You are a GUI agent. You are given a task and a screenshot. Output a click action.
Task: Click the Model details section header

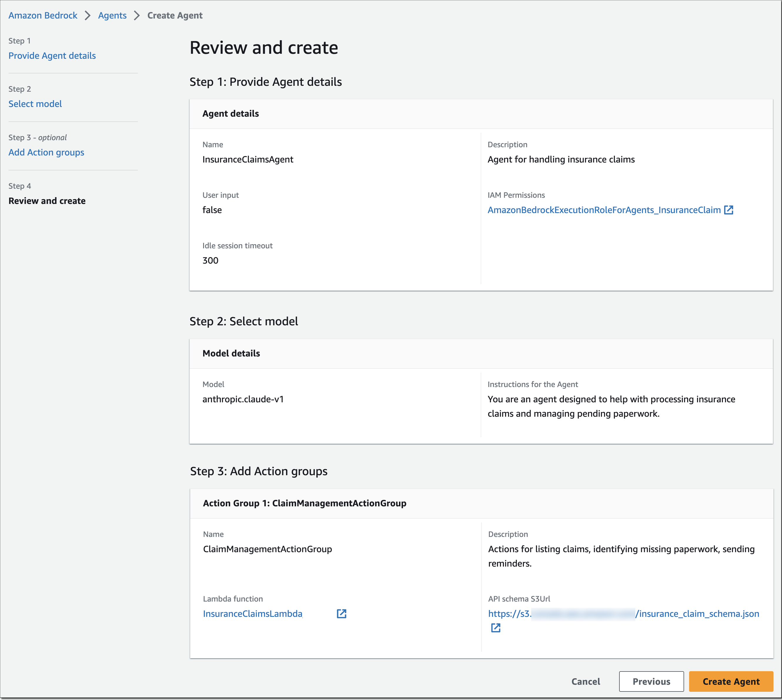pos(231,353)
